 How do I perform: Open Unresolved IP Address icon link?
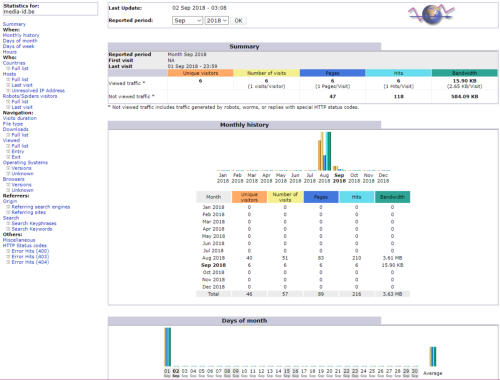pos(8,91)
